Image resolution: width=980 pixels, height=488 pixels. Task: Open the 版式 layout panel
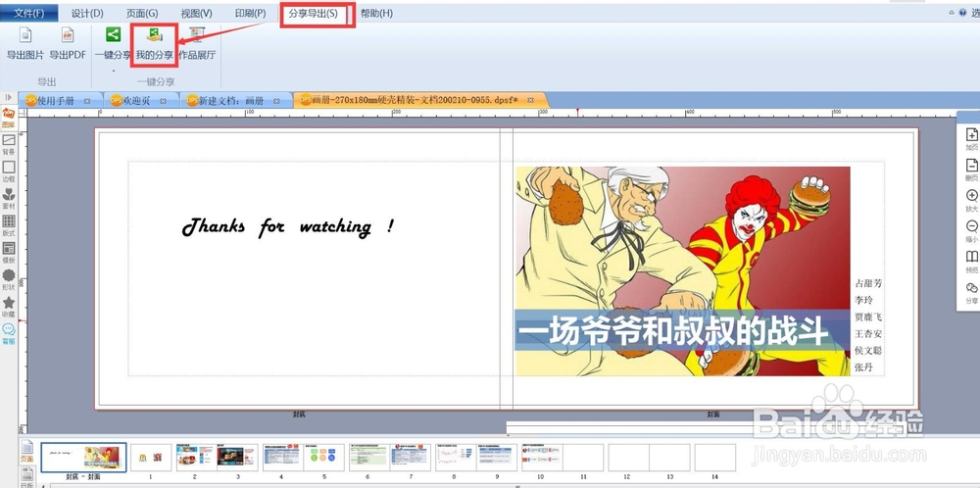coord(9,225)
